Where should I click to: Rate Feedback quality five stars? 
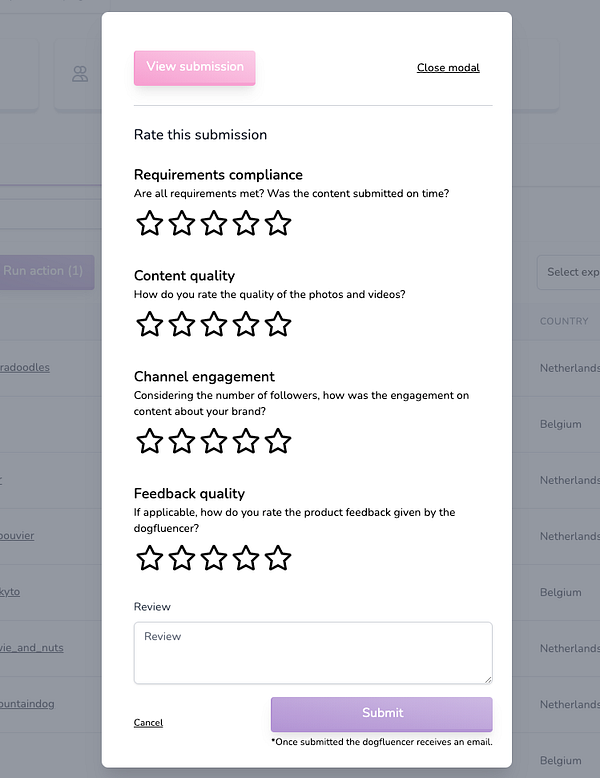click(278, 558)
